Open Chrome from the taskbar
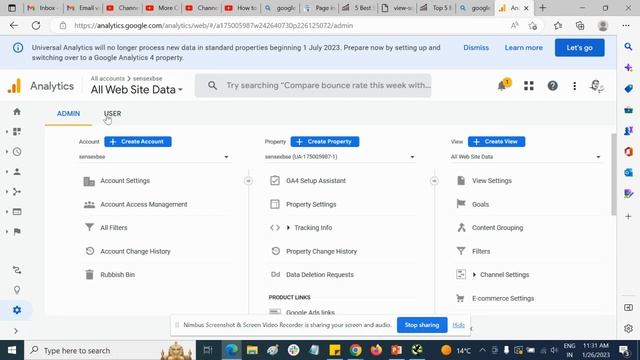This screenshot has width=640, height=360. (355, 350)
